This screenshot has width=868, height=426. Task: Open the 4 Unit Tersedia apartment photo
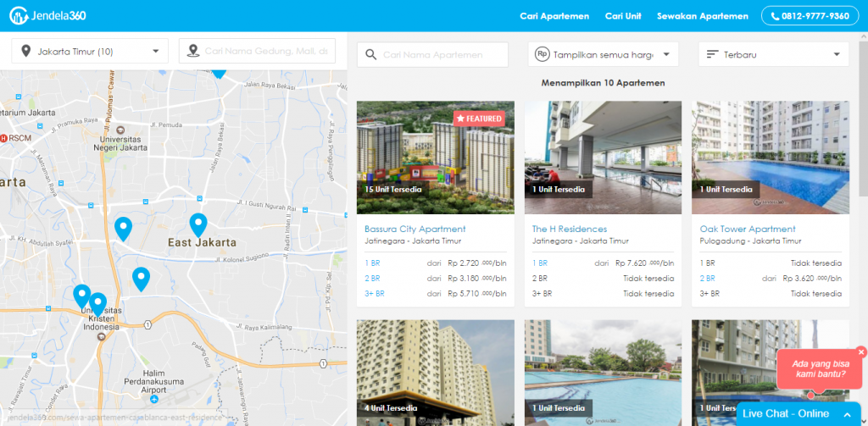(x=436, y=373)
